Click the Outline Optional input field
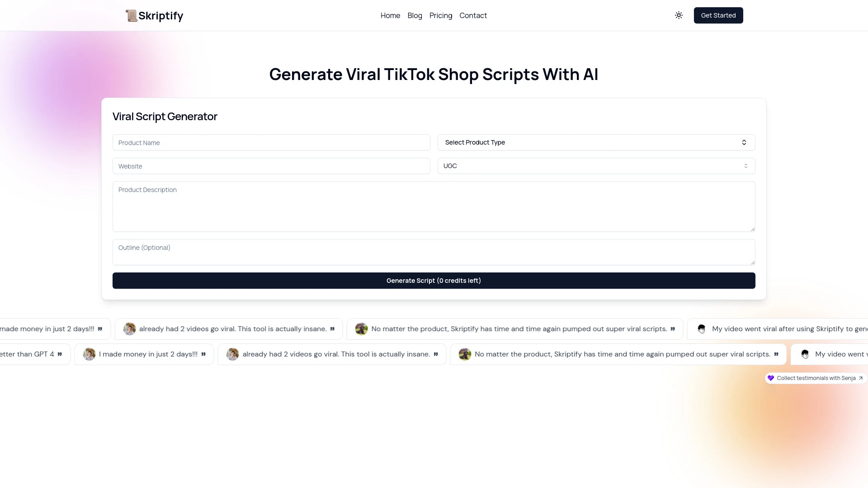 [434, 251]
